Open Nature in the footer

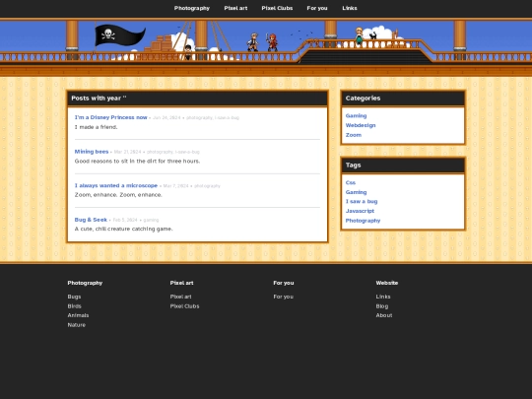(x=76, y=325)
